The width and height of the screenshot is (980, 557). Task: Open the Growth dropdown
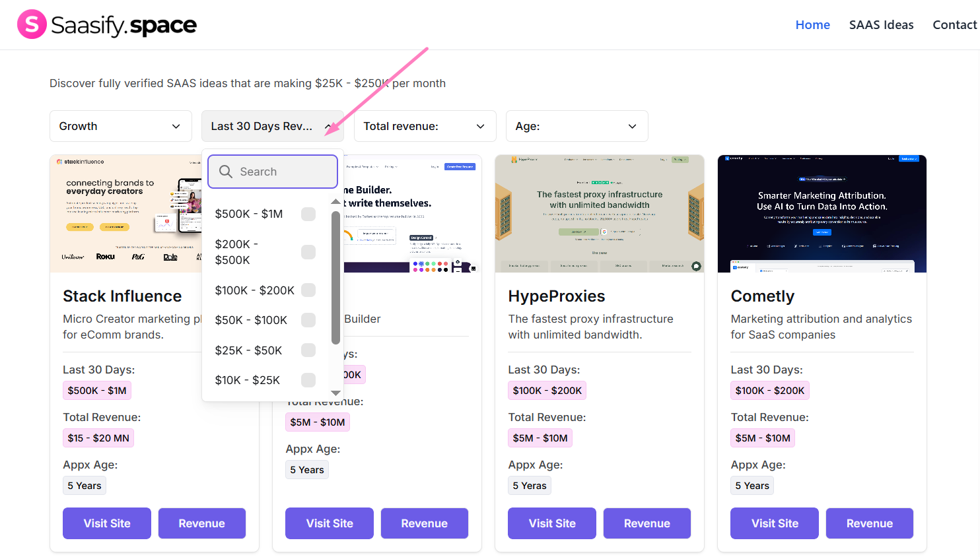pos(120,125)
